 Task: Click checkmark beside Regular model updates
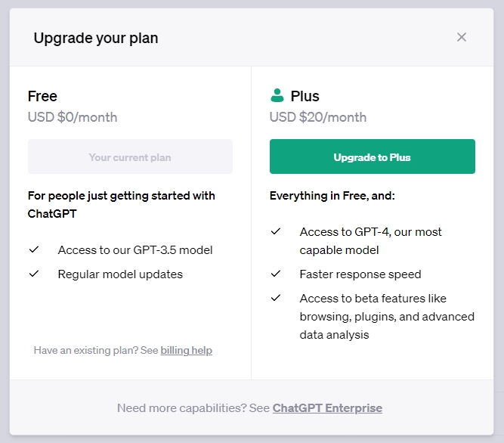(x=34, y=274)
